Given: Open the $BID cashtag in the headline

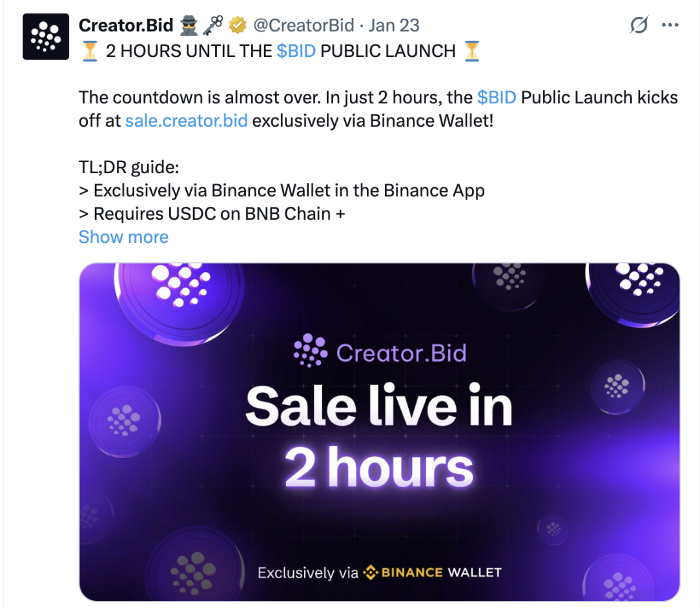Looking at the screenshot, I should pos(296,50).
